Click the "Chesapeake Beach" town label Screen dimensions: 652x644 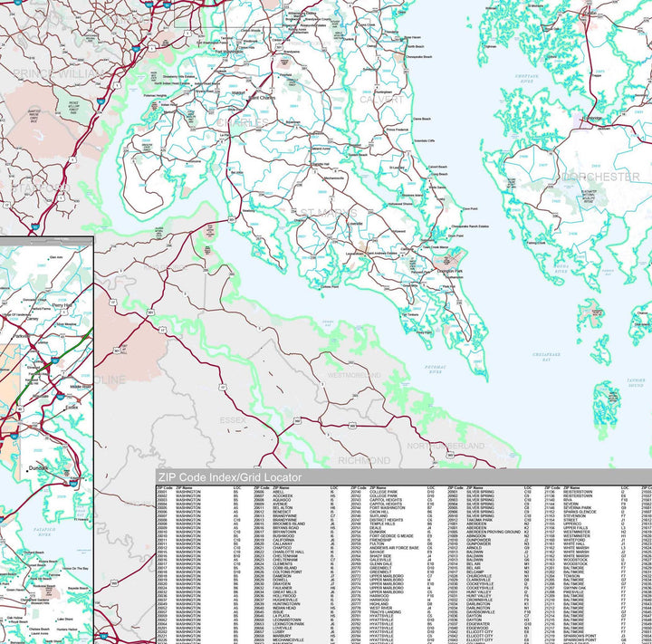point(418,56)
